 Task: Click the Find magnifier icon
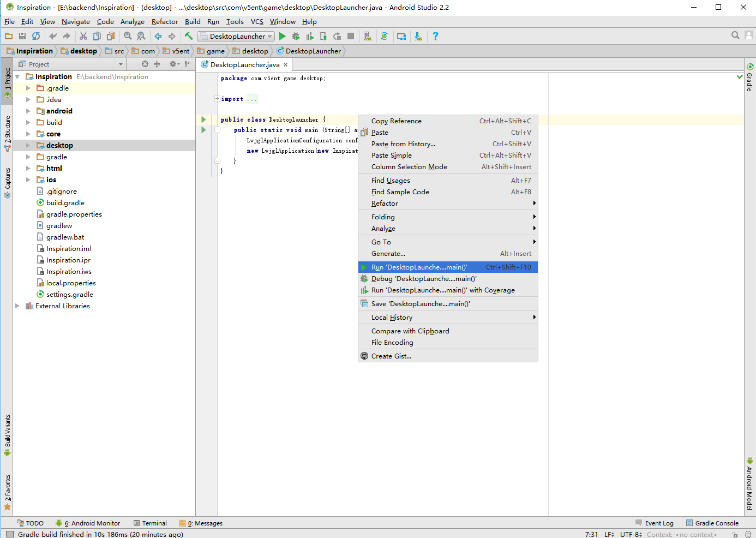[x=128, y=36]
